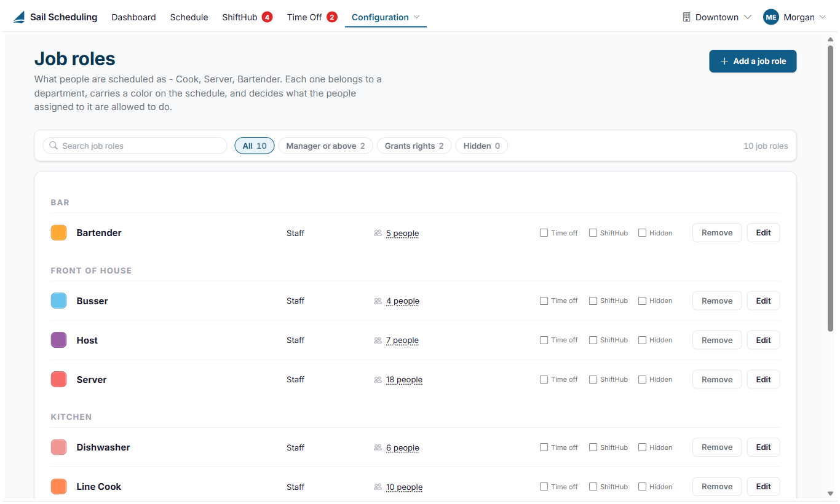840x504 pixels.
Task: Enable ShiftHub for Busser role
Action: [x=593, y=301]
